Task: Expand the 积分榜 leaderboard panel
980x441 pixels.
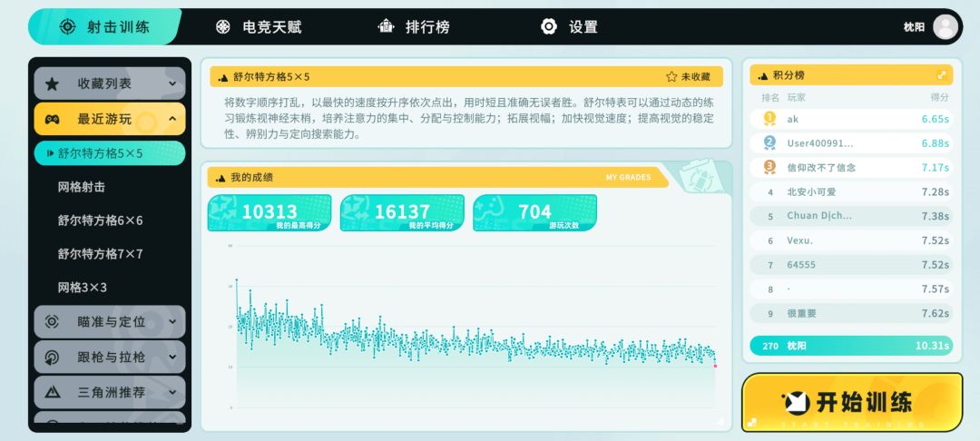Action: 941,75
